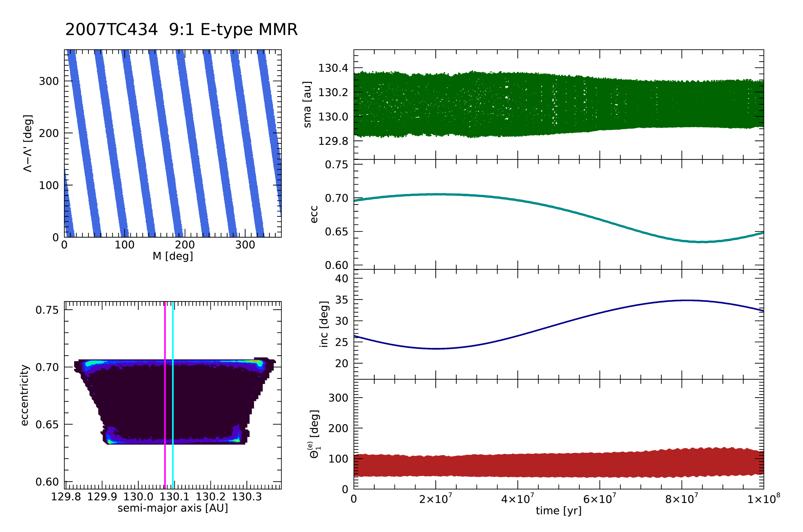This screenshot has width=803, height=532.
Task: Click the 'Λ−Λ' [deg]' y-axis label
Action: pyautogui.click(x=28, y=144)
